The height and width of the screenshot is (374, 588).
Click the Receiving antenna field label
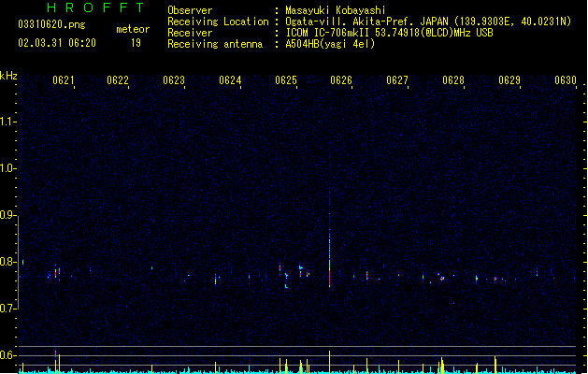pyautogui.click(x=215, y=44)
